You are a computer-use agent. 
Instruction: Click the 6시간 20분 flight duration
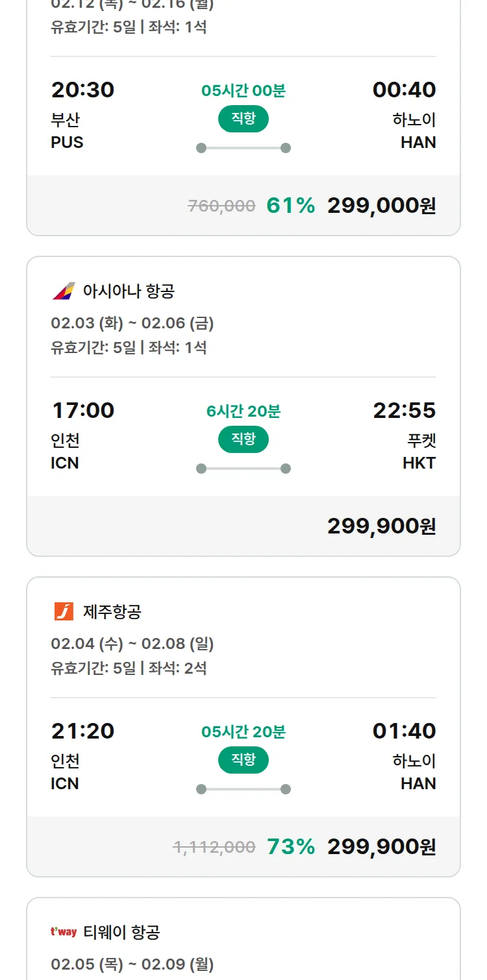tap(243, 411)
